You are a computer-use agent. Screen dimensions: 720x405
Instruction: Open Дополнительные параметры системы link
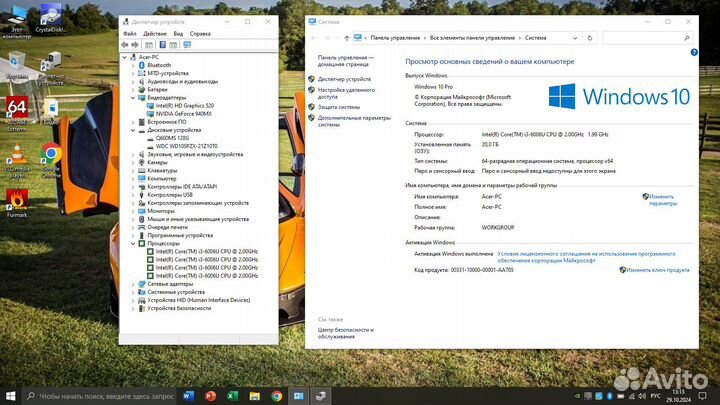pos(354,121)
